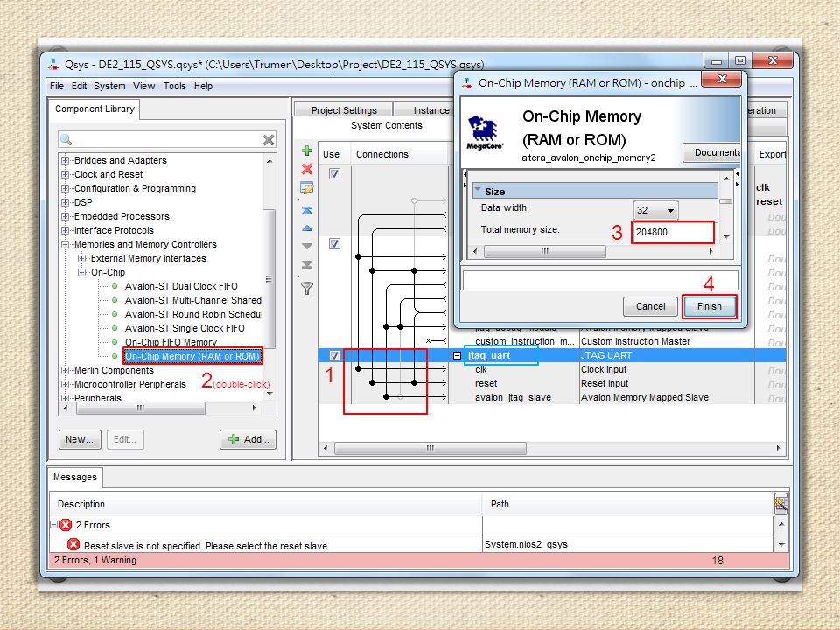The image size is (840, 630).
Task: Open the filter funnel icon
Action: point(307,288)
